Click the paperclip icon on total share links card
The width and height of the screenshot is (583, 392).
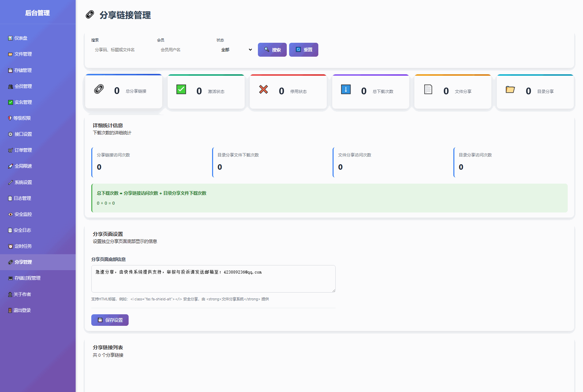99,89
